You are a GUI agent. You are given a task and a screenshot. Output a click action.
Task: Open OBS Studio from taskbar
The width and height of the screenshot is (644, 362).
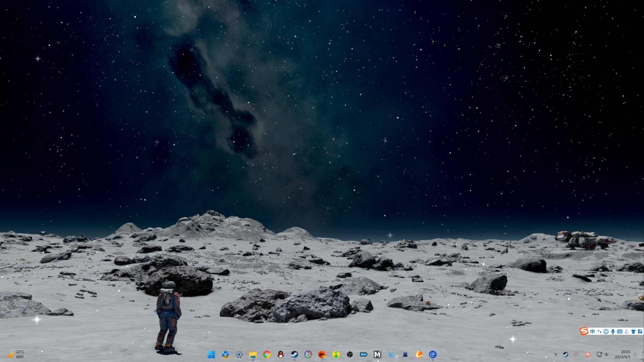[350, 354]
